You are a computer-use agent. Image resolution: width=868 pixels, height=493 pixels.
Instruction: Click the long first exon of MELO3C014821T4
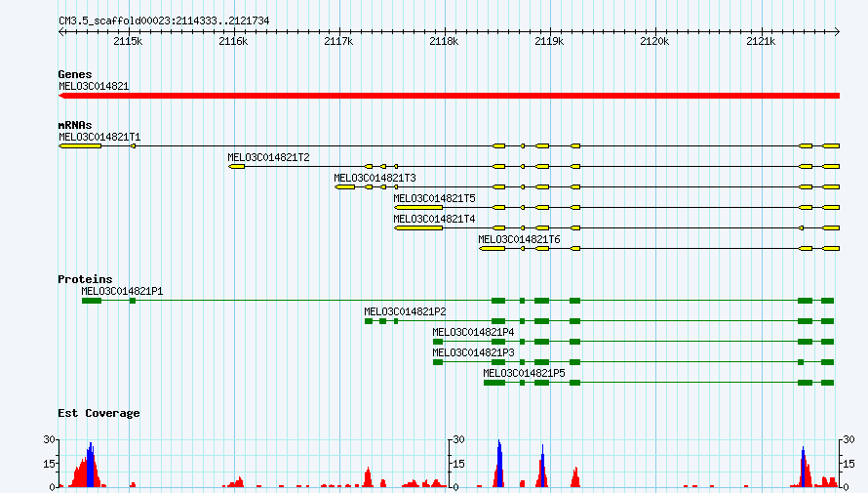coord(418,228)
